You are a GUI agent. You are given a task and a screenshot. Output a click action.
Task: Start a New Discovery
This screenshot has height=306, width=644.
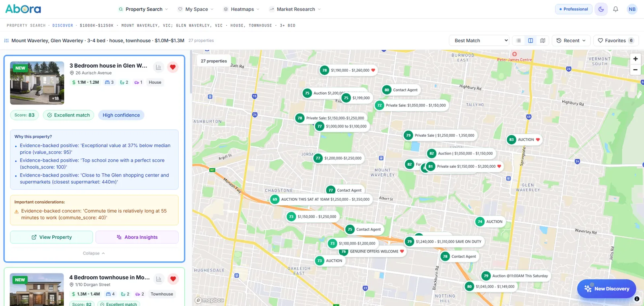pos(607,289)
